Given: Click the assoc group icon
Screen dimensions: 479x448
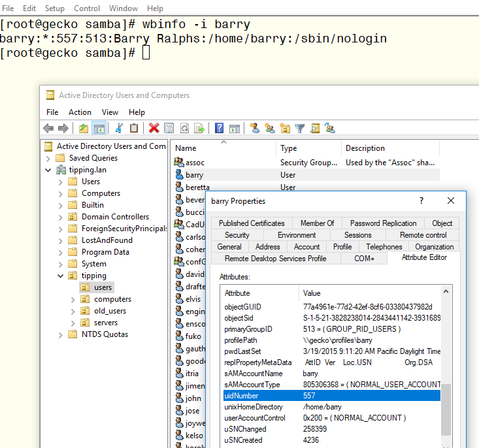Looking at the screenshot, I should [179, 162].
